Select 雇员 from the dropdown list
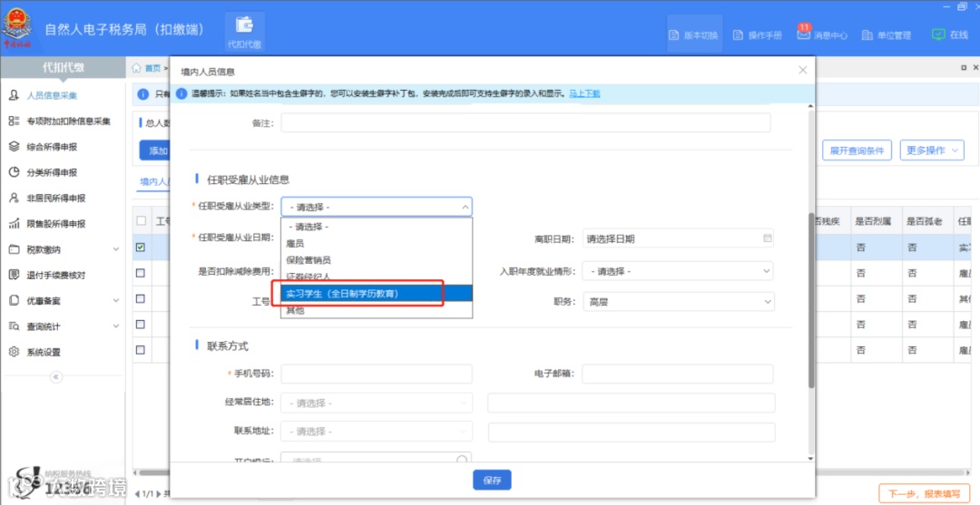 point(377,244)
